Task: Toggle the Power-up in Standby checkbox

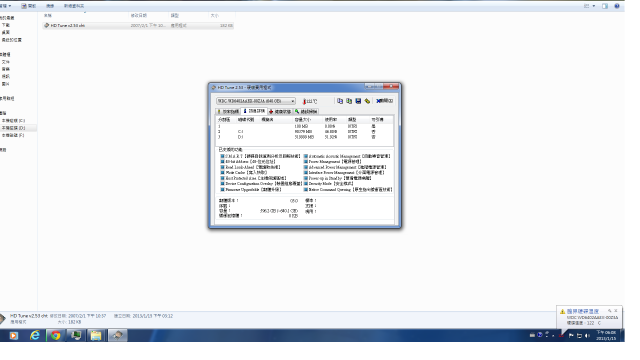Action: [306, 178]
